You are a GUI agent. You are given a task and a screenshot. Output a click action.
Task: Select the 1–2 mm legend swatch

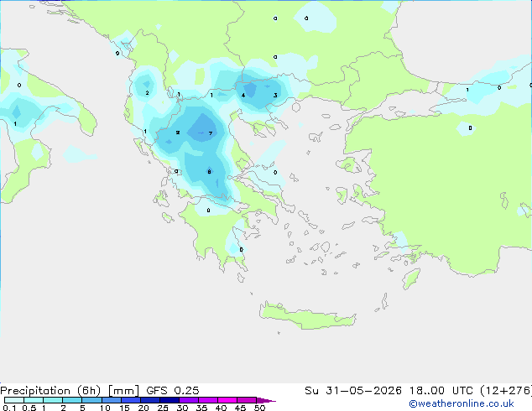pos(53,400)
